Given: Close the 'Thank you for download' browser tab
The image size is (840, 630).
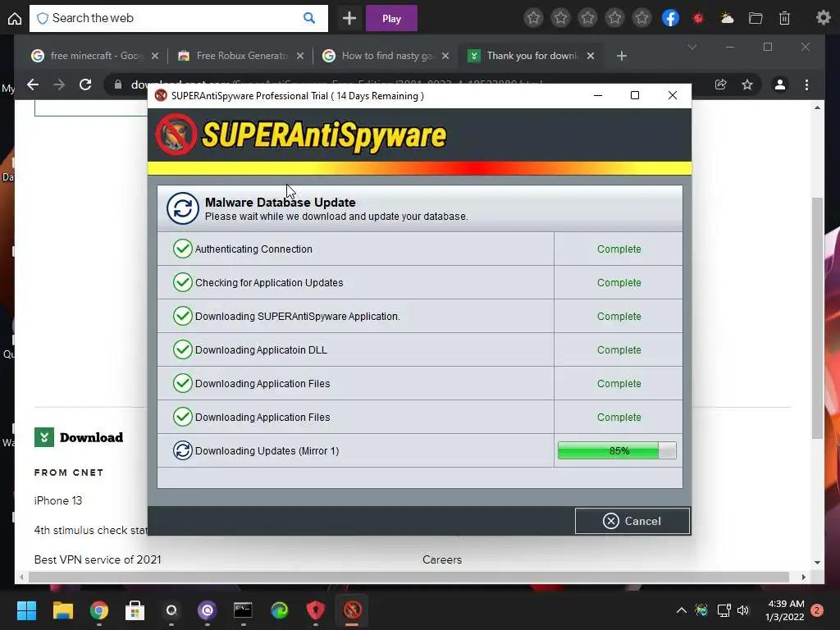Looking at the screenshot, I should tap(591, 56).
